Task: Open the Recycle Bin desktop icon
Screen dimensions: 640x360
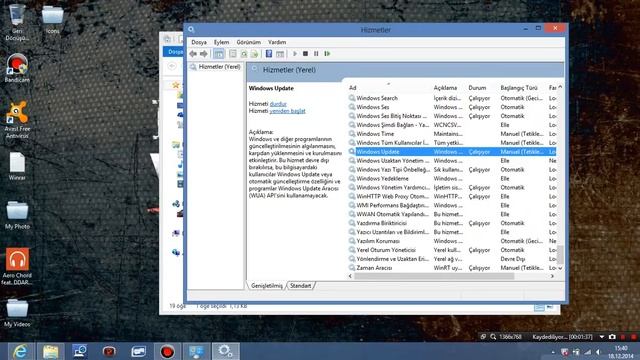Action: point(17,22)
